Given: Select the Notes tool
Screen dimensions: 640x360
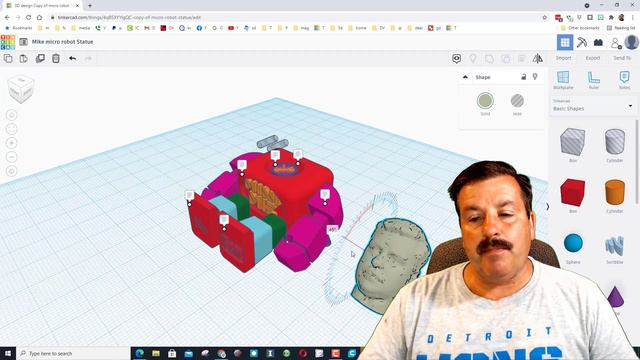Looking at the screenshot, I should click(624, 80).
